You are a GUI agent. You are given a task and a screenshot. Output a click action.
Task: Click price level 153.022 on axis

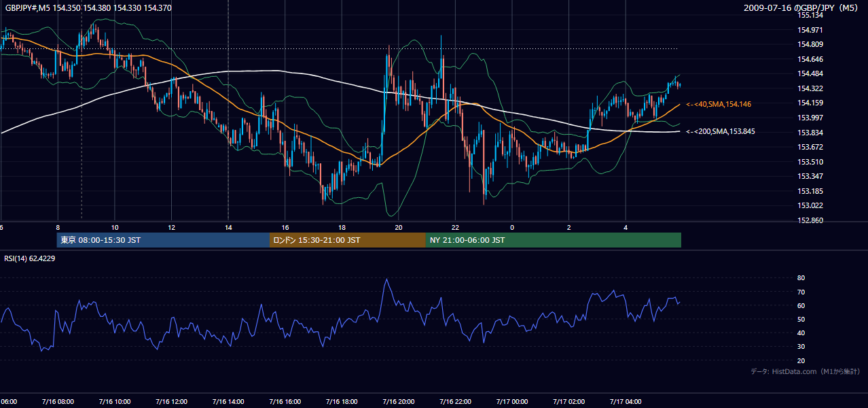tap(810, 205)
